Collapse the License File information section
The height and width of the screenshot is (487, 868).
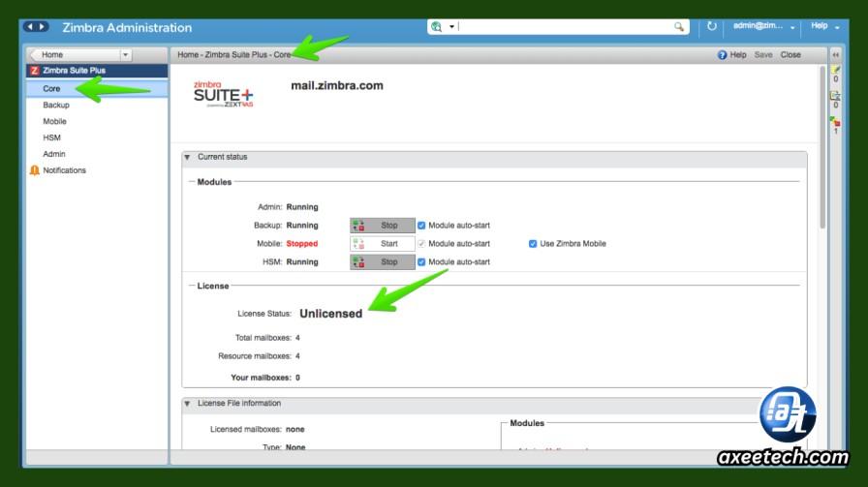[187, 404]
